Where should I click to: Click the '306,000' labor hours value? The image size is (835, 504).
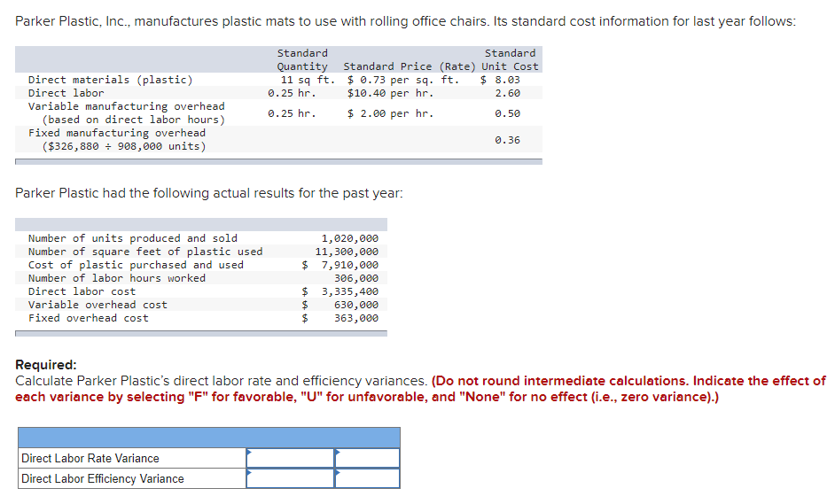[x=356, y=278]
